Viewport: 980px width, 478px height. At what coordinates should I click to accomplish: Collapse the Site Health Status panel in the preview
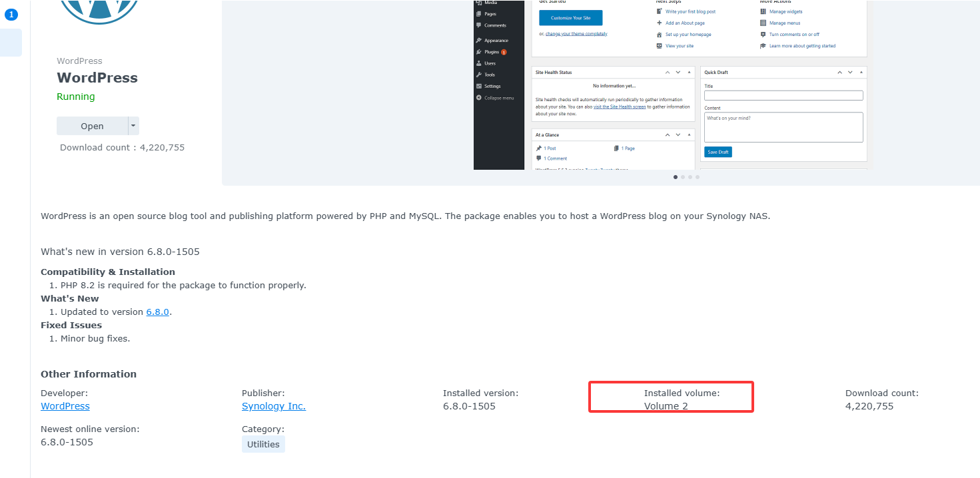point(689,72)
